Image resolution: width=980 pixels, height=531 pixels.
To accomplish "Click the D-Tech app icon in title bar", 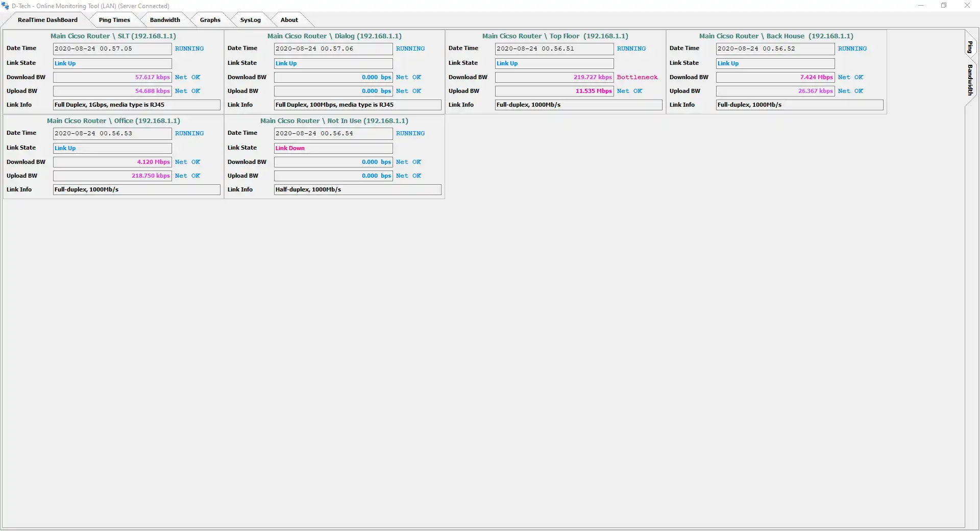I will (x=5, y=6).
